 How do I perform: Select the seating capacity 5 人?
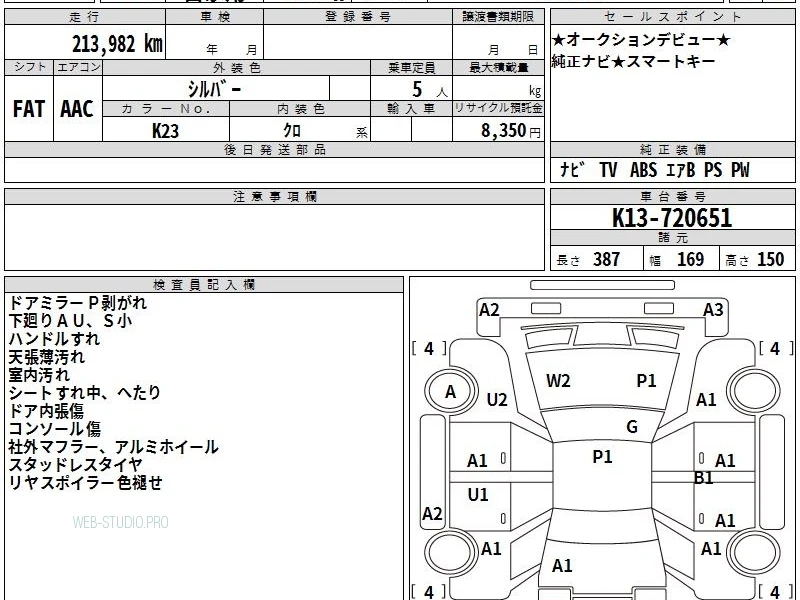tap(429, 90)
